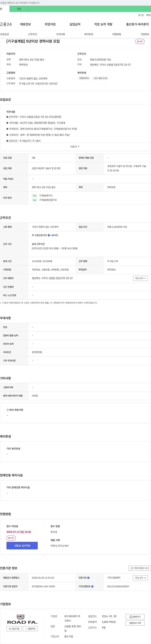Switch to the 기업 top tab

pos(19,9)
